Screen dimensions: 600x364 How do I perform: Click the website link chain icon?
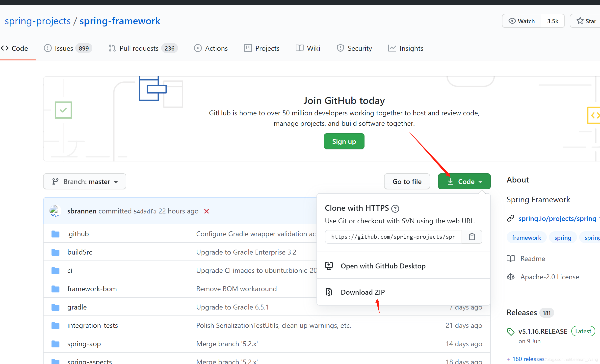pos(511,218)
